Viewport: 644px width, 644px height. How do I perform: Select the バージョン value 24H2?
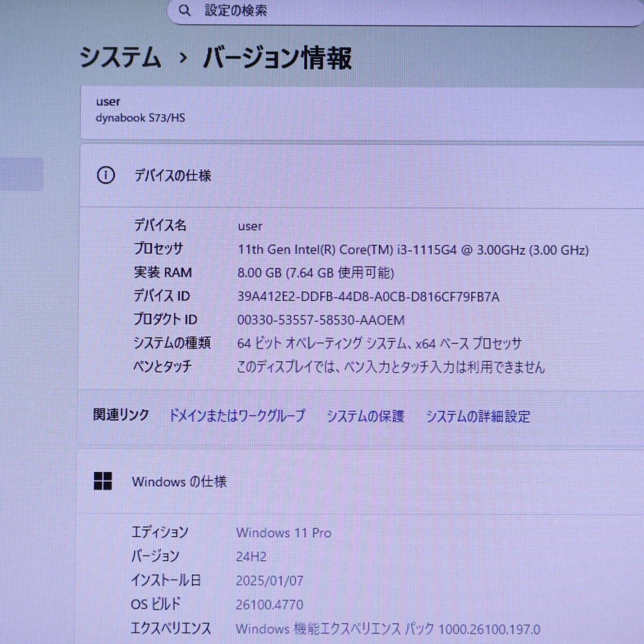click(x=251, y=557)
